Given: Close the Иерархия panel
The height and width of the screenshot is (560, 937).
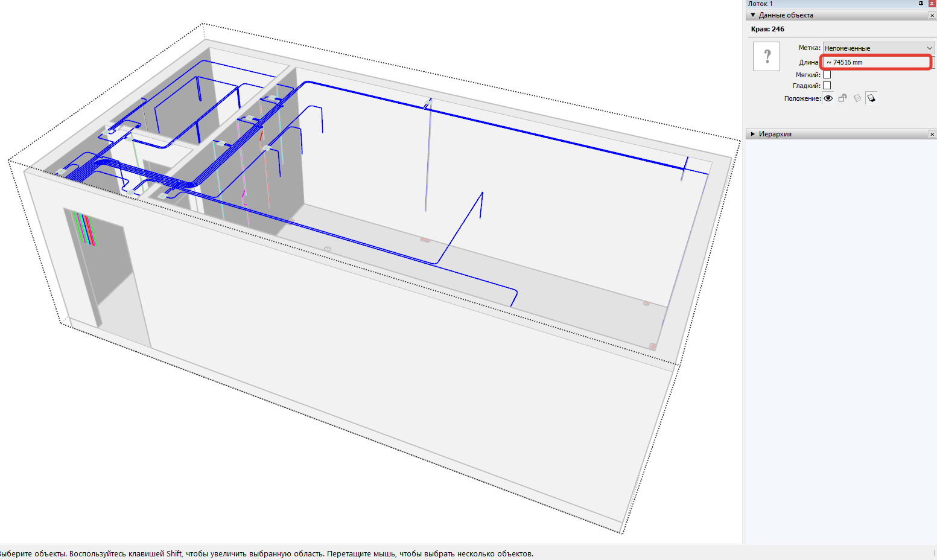Looking at the screenshot, I should [932, 134].
